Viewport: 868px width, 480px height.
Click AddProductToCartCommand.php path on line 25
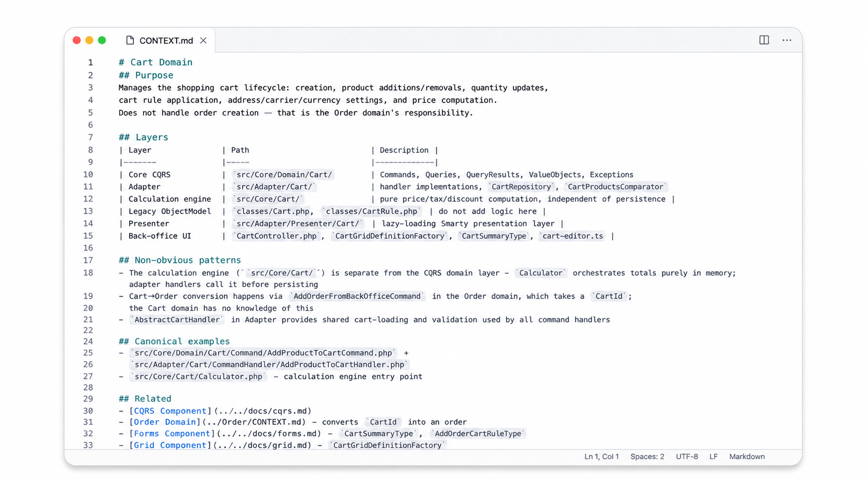point(263,353)
